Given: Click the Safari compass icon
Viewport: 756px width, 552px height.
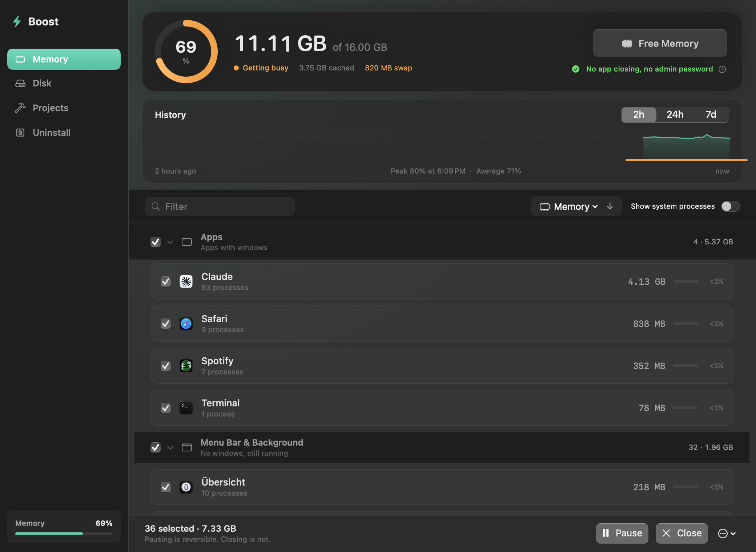Looking at the screenshot, I should [186, 324].
